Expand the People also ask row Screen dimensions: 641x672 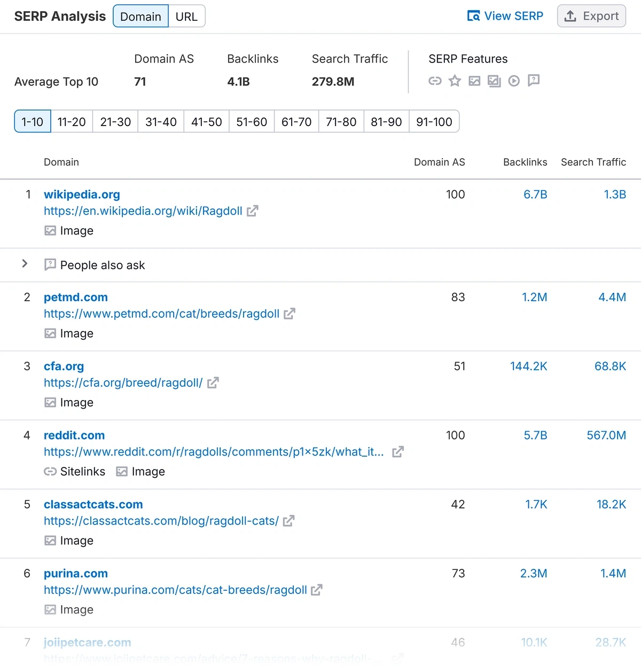click(x=25, y=263)
